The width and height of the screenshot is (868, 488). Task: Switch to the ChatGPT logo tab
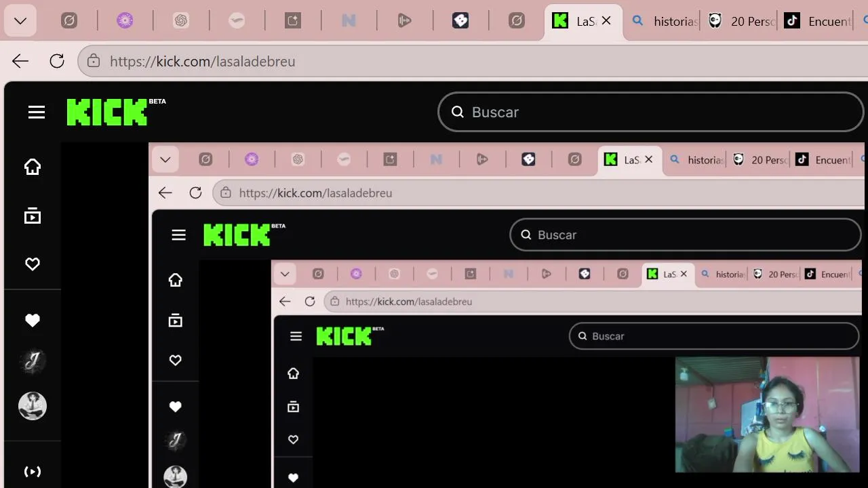click(x=181, y=21)
